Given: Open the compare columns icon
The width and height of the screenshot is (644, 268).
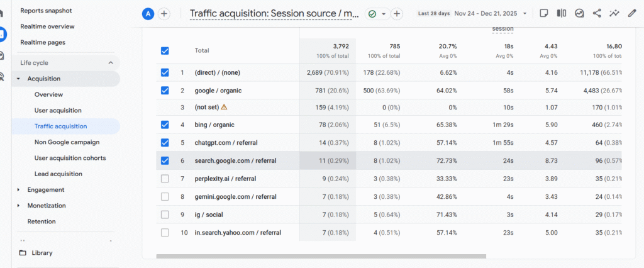Looking at the screenshot, I should (562, 13).
